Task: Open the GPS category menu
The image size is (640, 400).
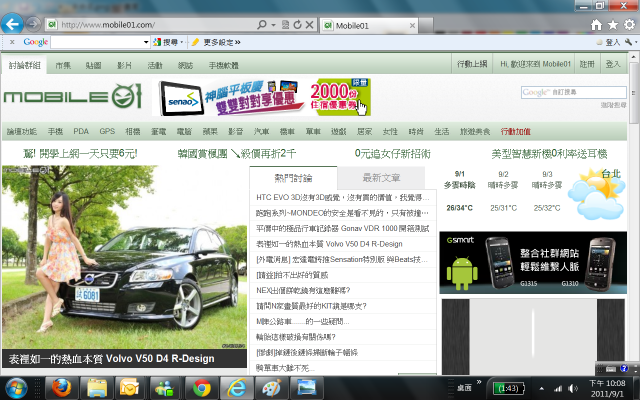Action: coord(107,131)
